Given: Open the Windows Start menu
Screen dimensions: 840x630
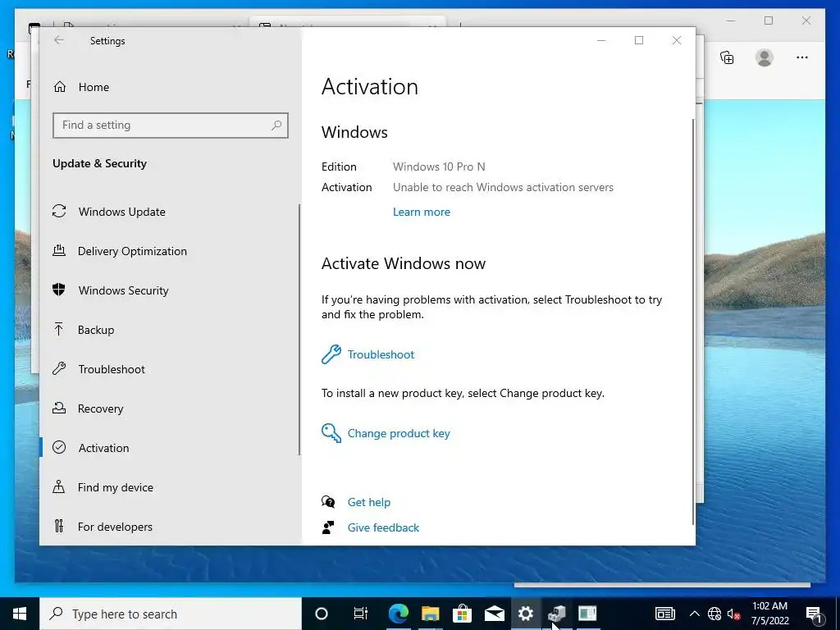Looking at the screenshot, I should tap(20, 614).
